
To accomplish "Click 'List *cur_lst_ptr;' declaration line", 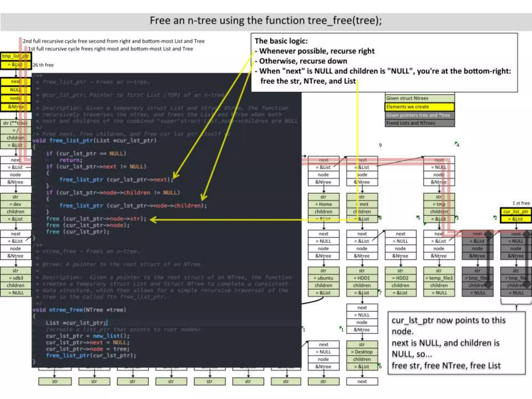I will click(x=76, y=323).
